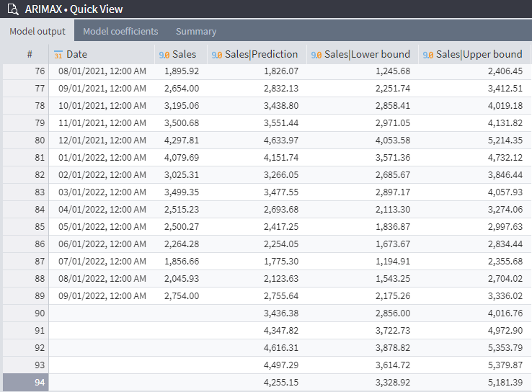
Task: Click the lower bound value 2,113.30
Action: click(x=393, y=210)
